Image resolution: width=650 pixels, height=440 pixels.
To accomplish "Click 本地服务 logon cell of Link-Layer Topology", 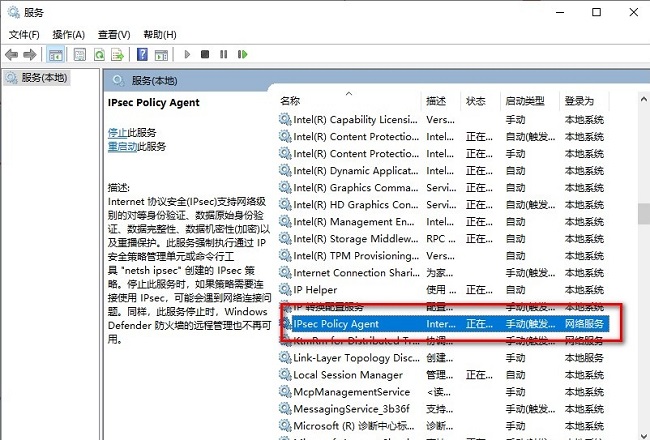I will 584,358.
